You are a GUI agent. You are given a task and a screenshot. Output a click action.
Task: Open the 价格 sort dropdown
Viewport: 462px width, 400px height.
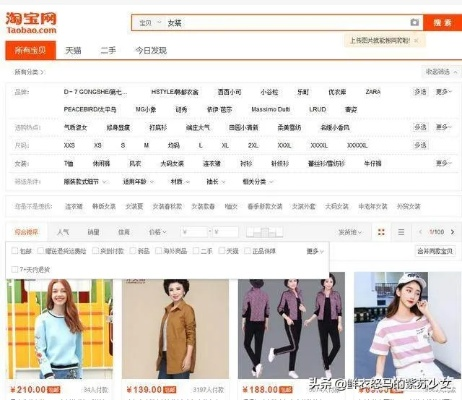point(157,232)
